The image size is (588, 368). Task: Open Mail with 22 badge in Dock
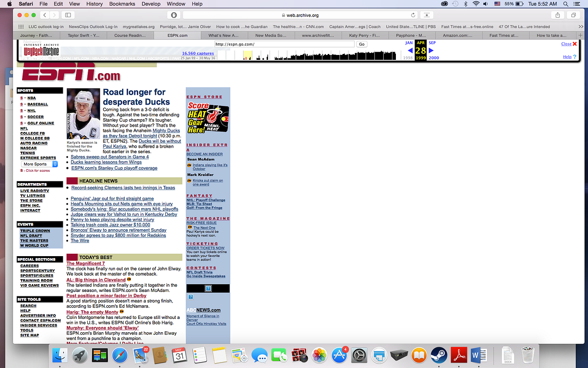click(141, 356)
